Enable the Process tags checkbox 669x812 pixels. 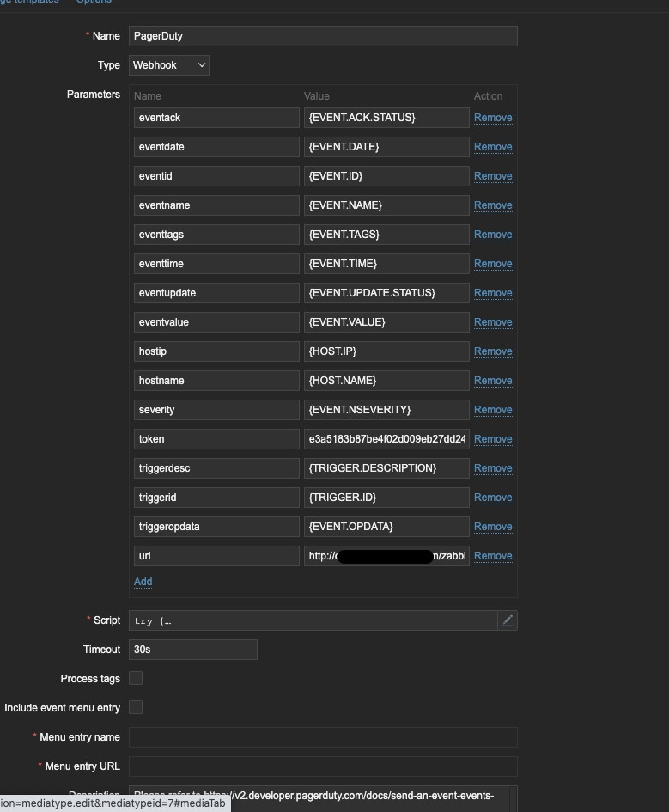click(x=136, y=679)
